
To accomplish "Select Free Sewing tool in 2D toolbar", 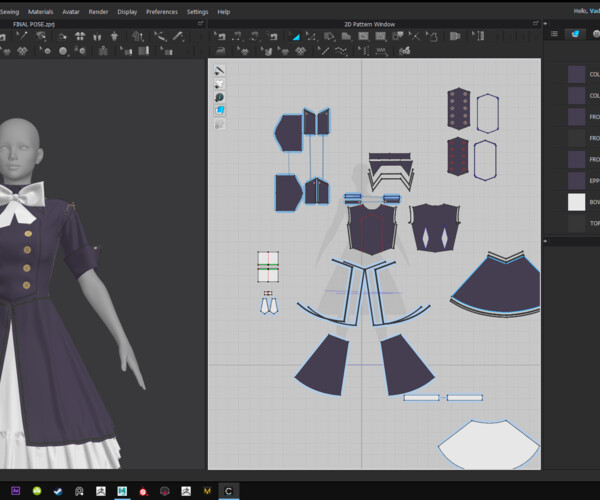I will 254,36.
